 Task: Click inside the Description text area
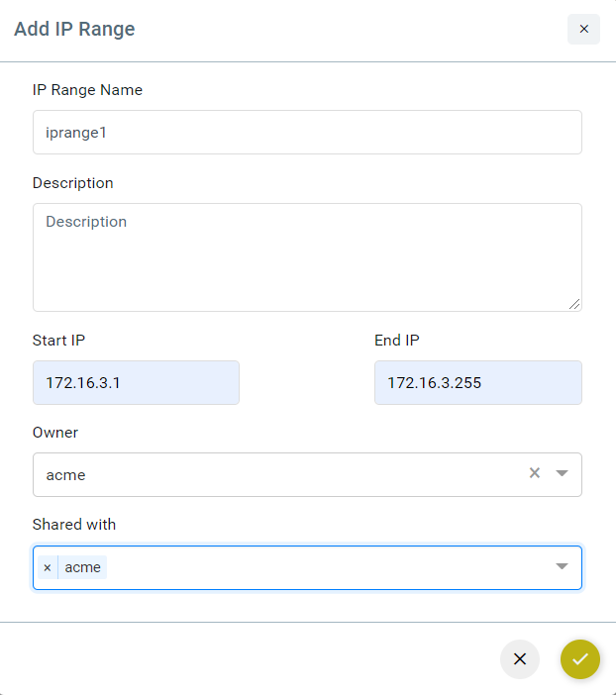click(307, 257)
